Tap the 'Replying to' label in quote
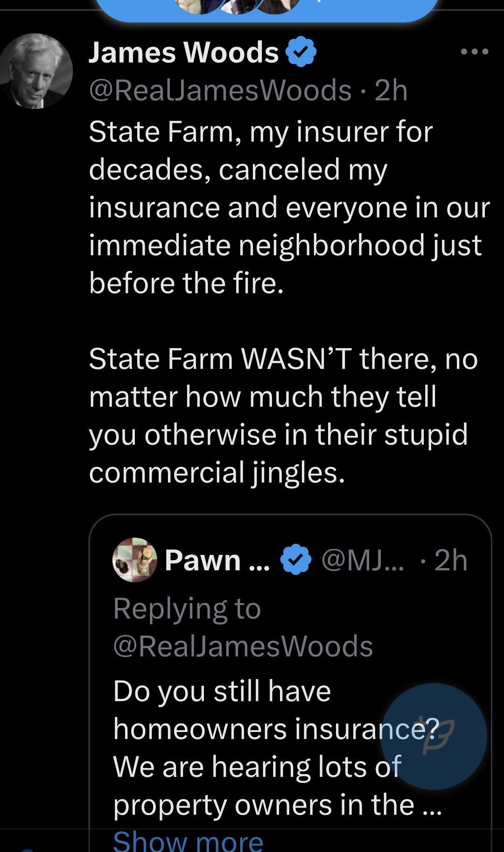This screenshot has height=852, width=504. (187, 609)
